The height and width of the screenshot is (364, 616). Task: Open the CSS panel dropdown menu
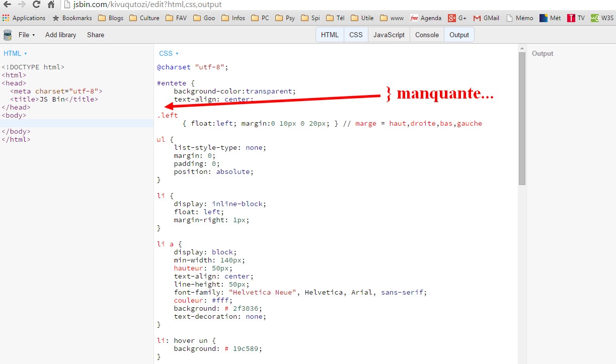(169, 53)
